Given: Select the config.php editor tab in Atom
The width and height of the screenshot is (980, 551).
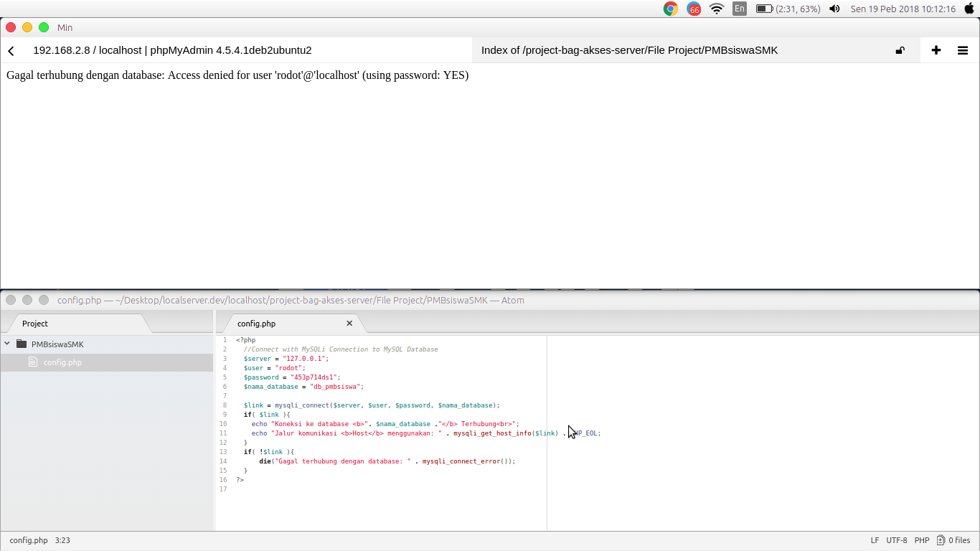Looking at the screenshot, I should (x=256, y=324).
